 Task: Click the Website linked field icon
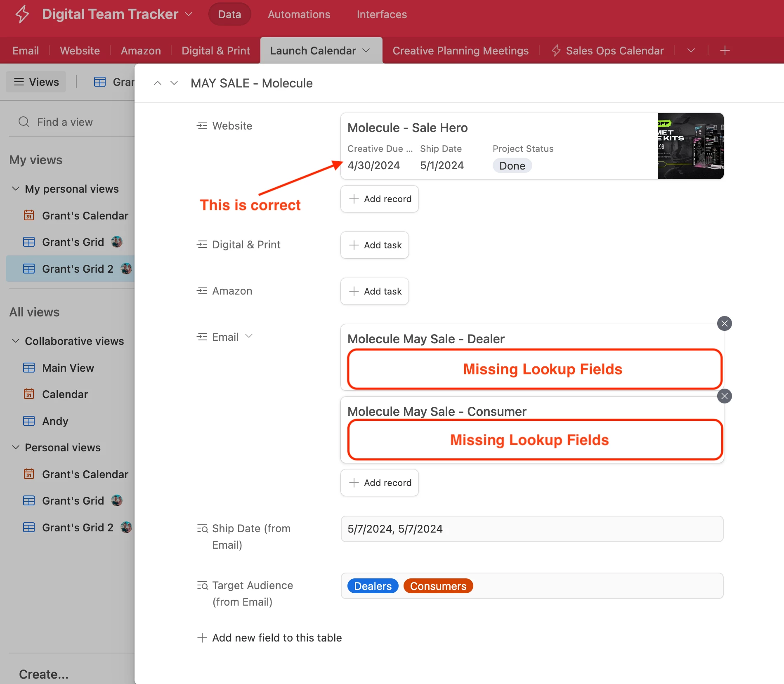pos(202,125)
